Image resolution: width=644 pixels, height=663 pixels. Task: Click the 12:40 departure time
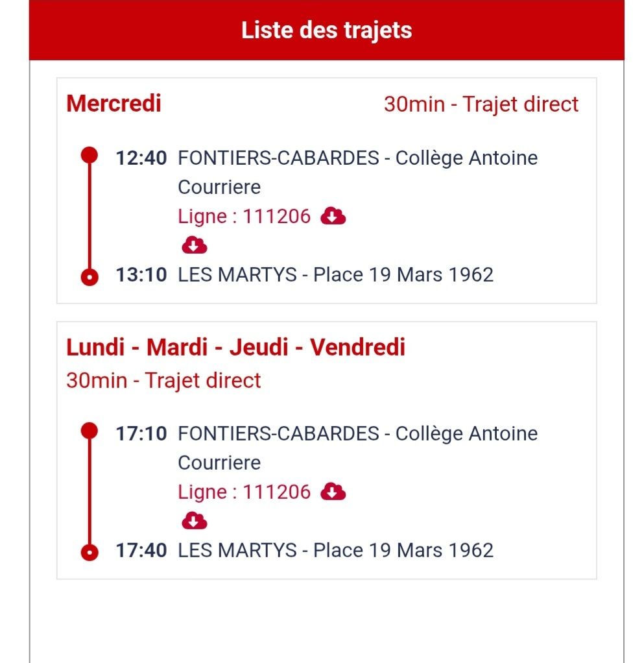(x=141, y=158)
